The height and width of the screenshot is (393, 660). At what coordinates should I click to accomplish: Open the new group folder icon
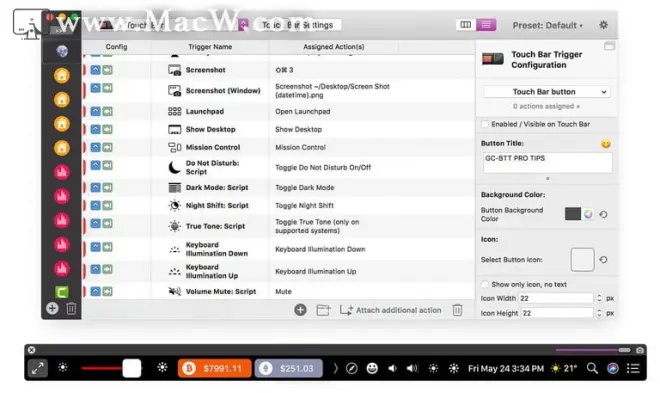323,310
